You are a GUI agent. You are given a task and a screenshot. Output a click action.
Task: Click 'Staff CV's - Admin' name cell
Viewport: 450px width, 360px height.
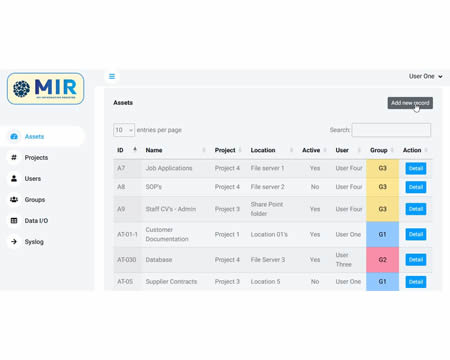(171, 209)
